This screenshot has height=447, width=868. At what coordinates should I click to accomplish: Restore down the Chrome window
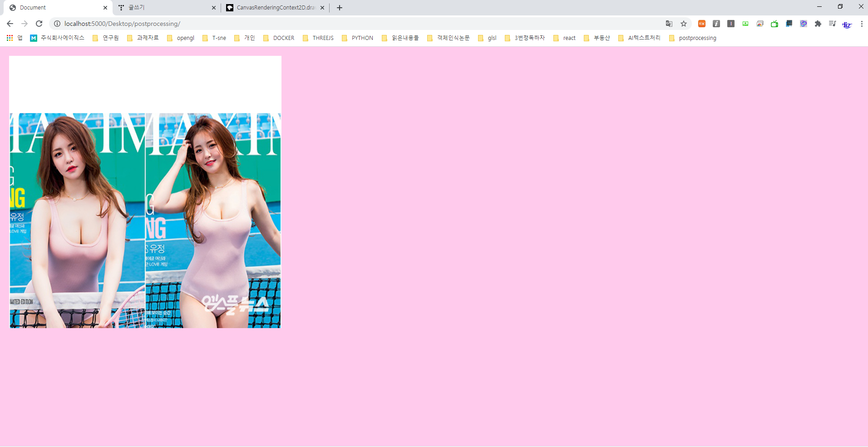(840, 6)
